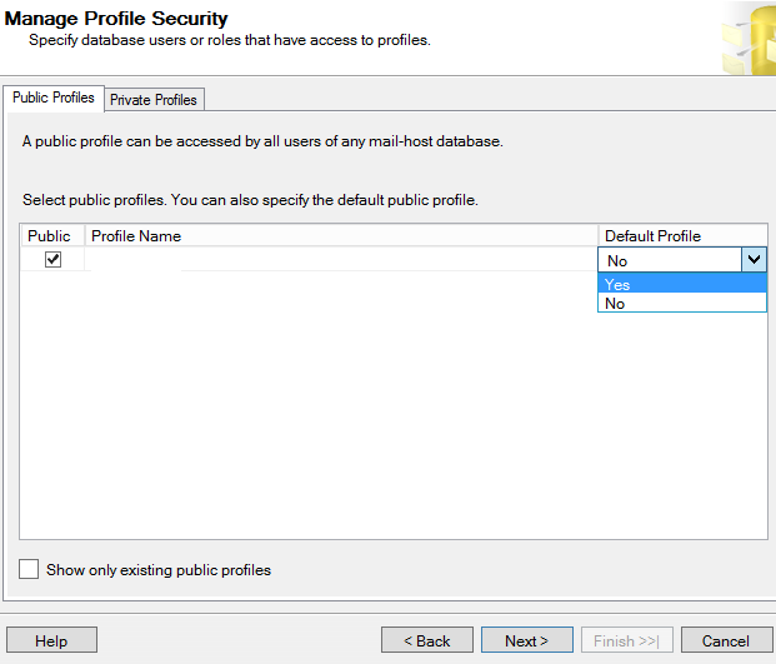Uncheck the Public checkbox in the profile row
Screen dimensions: 776x664
53,259
